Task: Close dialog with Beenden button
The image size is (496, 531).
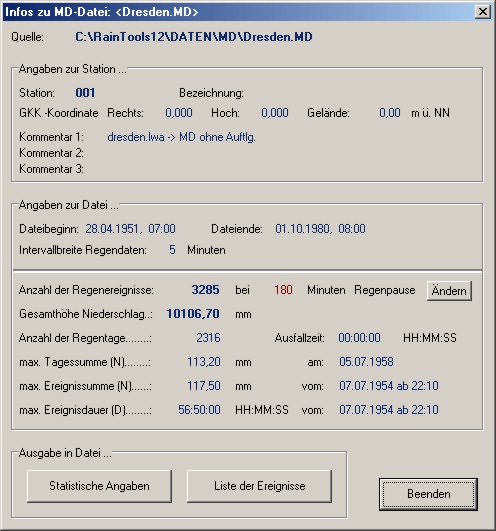Action: coord(429,494)
